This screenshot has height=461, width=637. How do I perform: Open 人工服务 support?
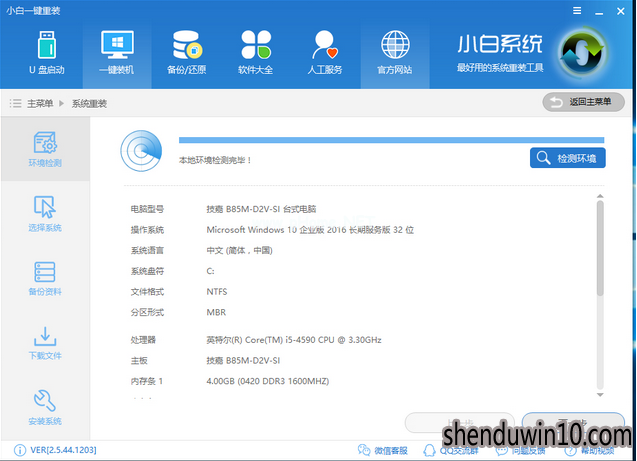[x=325, y=53]
